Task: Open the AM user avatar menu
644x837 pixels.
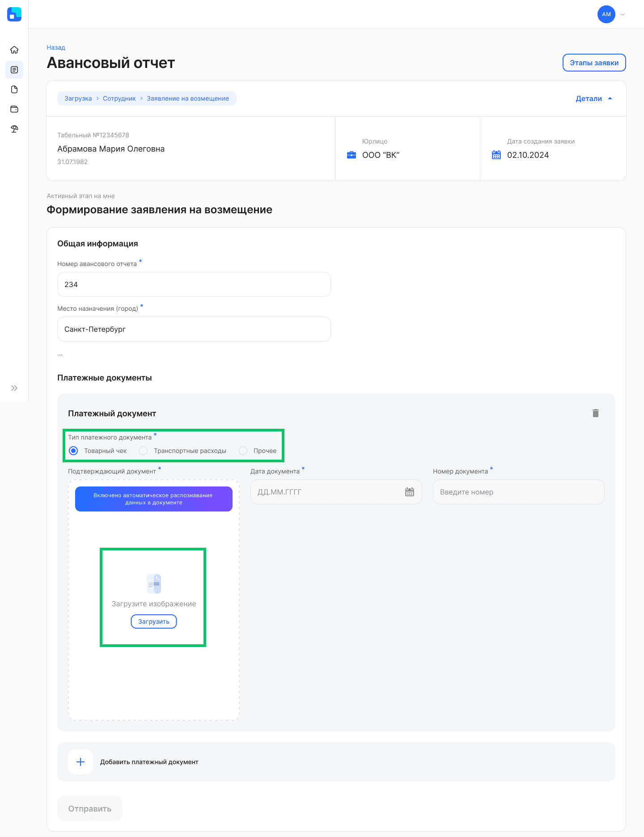Action: pos(606,14)
